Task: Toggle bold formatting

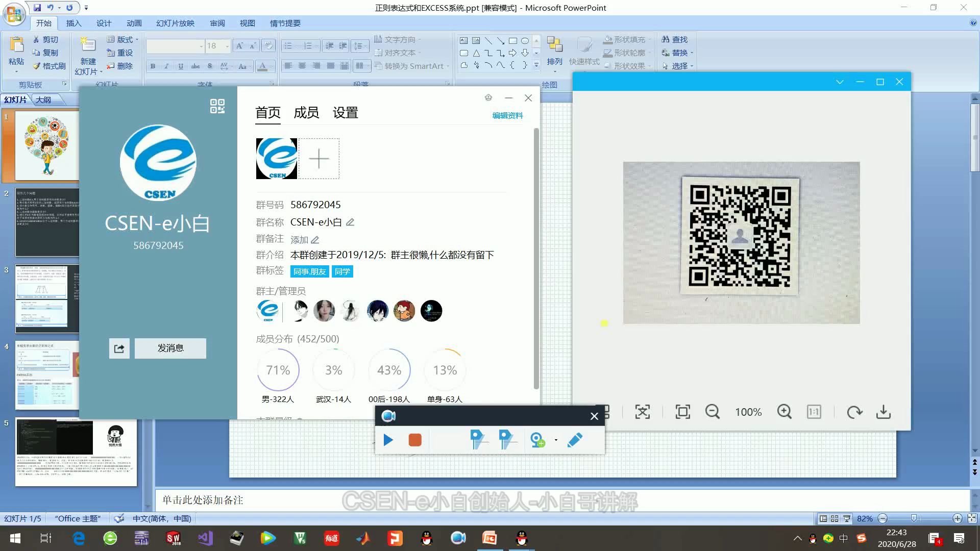Action: [152, 66]
